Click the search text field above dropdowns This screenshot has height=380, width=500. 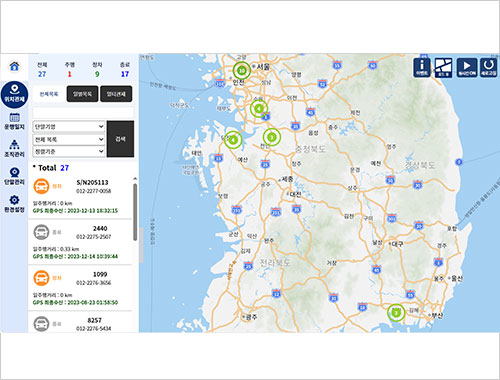click(x=83, y=113)
